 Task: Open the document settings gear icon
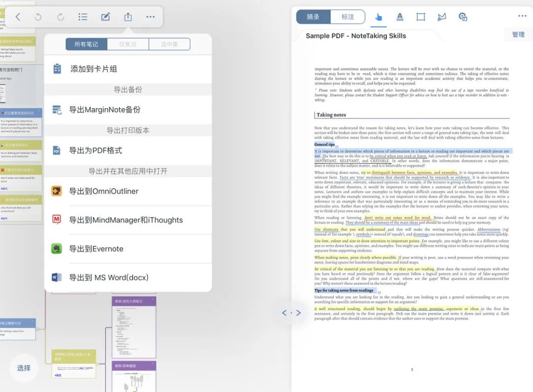click(x=462, y=17)
